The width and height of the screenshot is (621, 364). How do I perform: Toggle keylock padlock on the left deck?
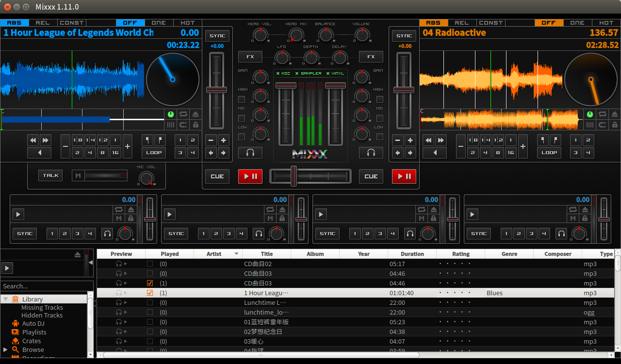(x=196, y=125)
